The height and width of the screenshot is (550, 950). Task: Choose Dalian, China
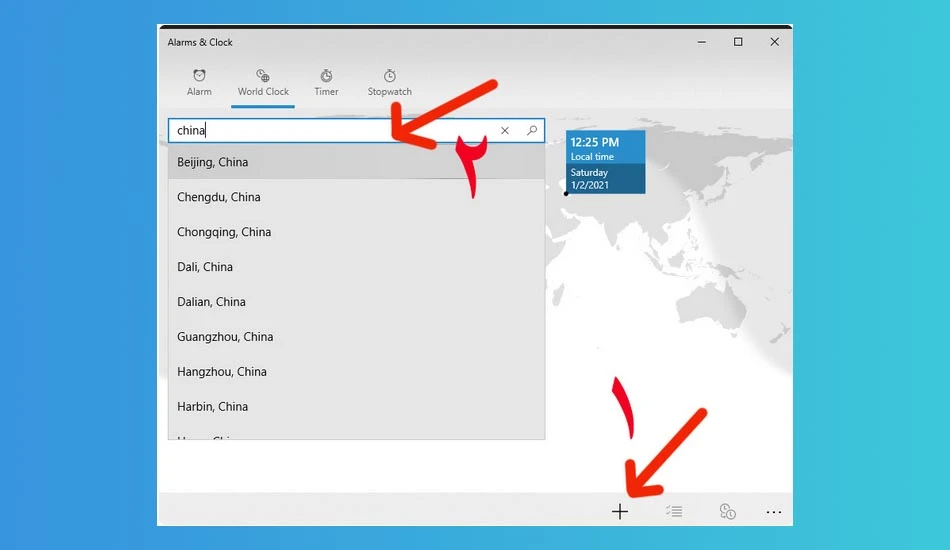pyautogui.click(x=356, y=302)
